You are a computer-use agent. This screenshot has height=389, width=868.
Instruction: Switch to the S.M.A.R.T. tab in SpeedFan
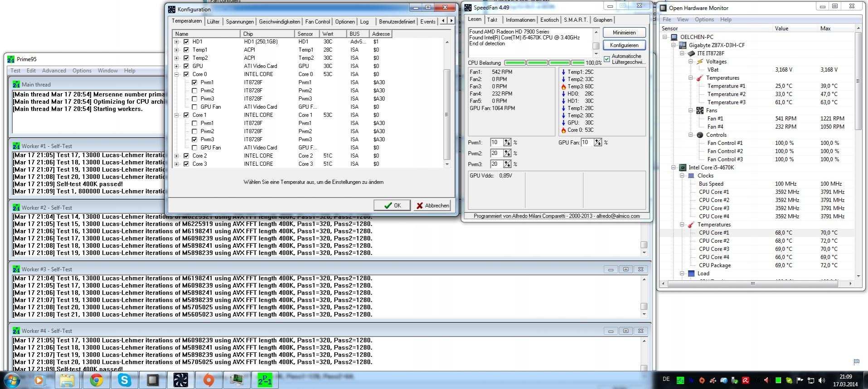[x=576, y=20]
